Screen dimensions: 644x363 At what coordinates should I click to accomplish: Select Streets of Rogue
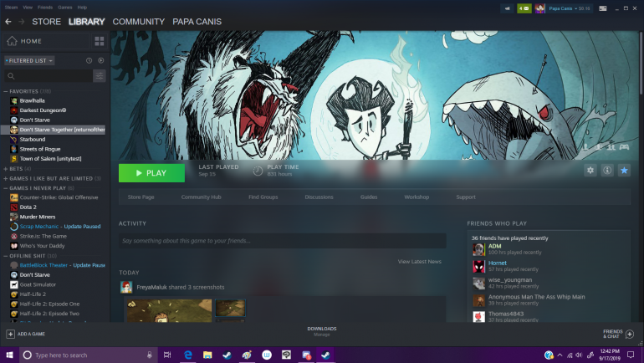pyautogui.click(x=40, y=149)
